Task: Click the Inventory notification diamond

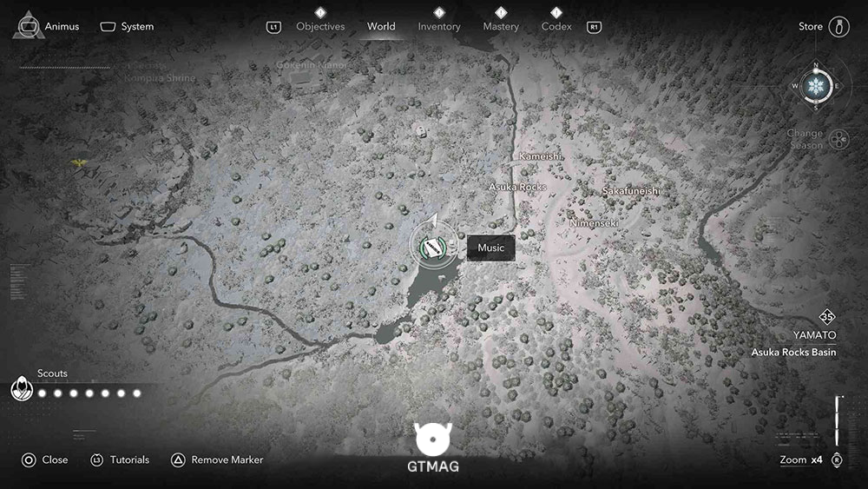Action: pos(439,12)
